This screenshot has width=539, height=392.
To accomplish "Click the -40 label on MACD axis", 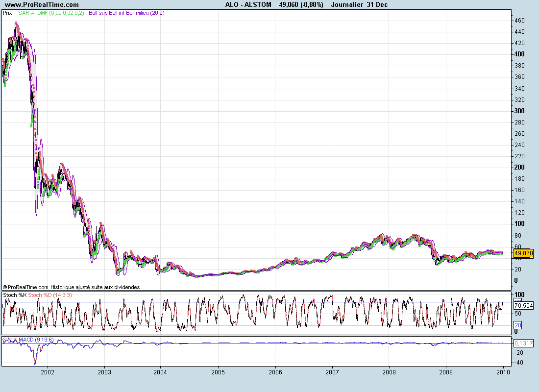I will pos(519,363).
